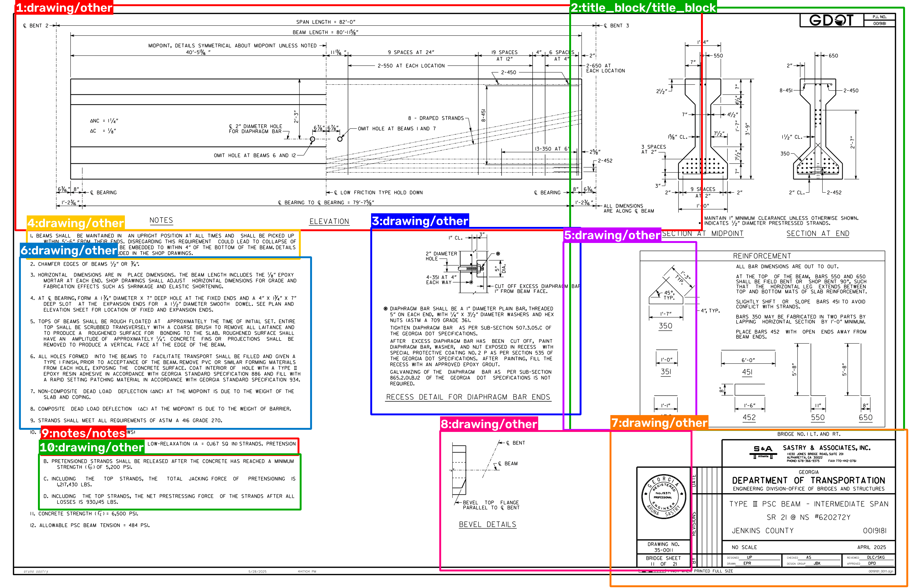Select the "BEAM LENGTH = 80'-11⅝"" dimension
909x588 pixels.
pos(325,32)
